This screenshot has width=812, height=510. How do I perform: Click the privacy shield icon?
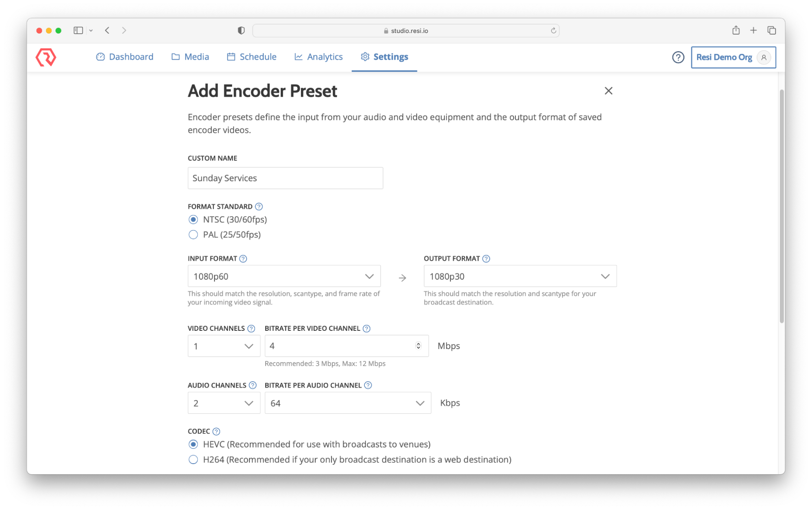tap(241, 30)
